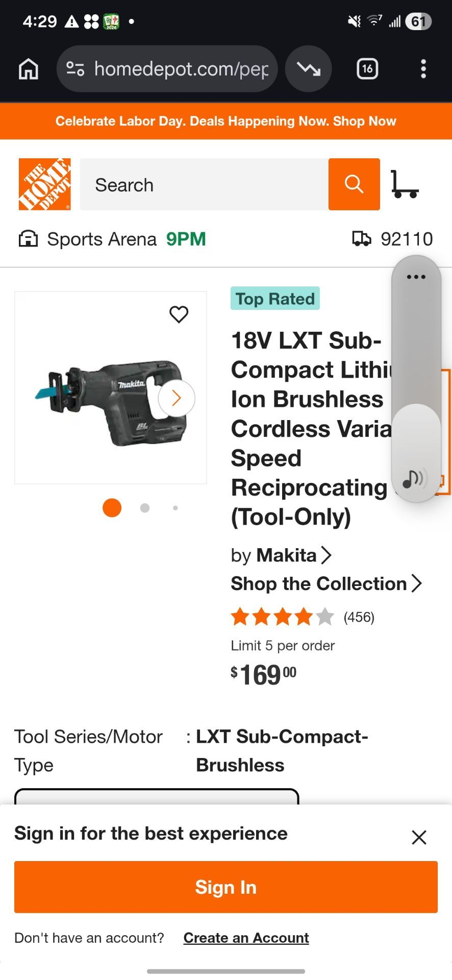
Task: Open the shopping cart icon
Action: pyautogui.click(x=405, y=184)
